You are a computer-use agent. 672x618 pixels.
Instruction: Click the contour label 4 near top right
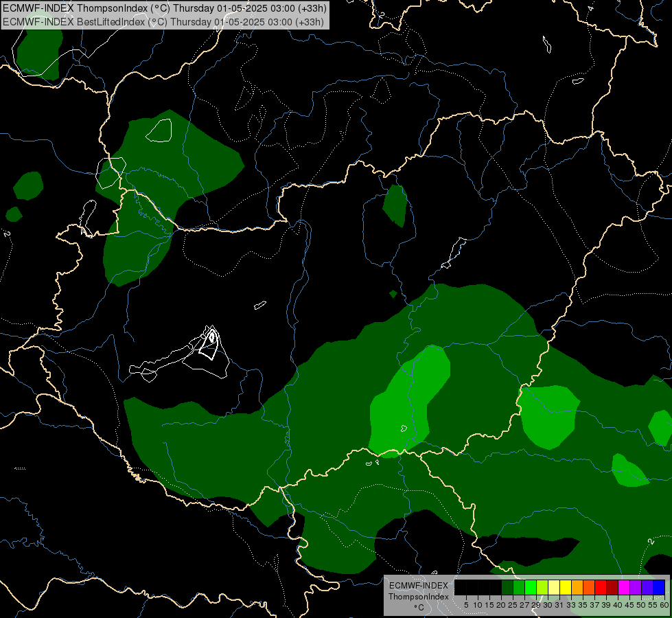[590, 8]
